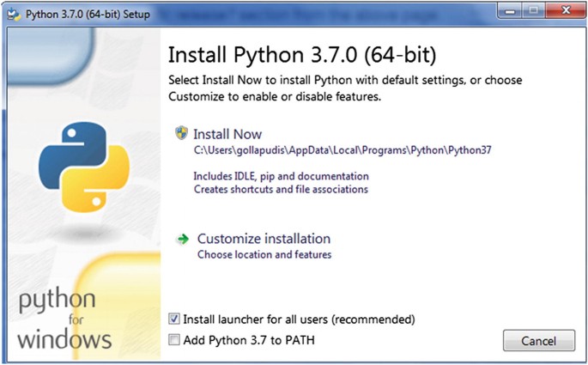Screen dimensions: 588x365
Task: Click 'Creates shortcuts and file associations' text
Action: pos(281,190)
